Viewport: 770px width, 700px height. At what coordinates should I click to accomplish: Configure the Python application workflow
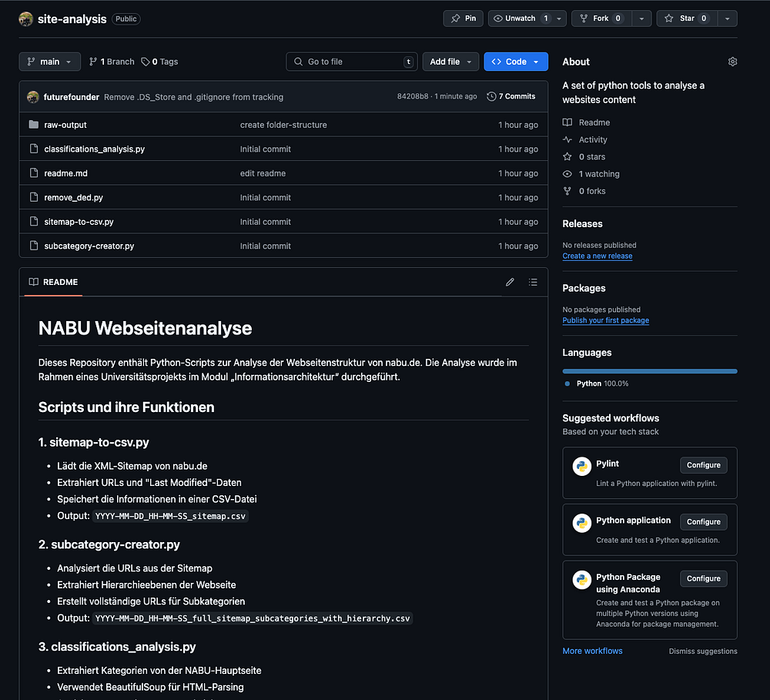pyautogui.click(x=703, y=521)
